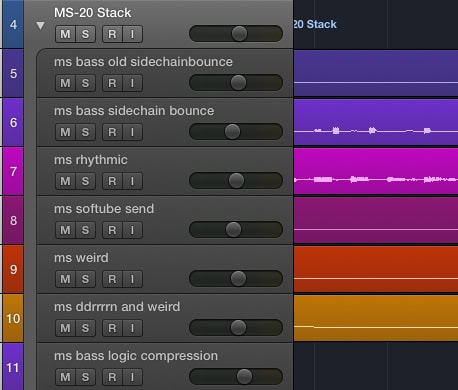458x390 pixels.
Task: Select track number 7 color tile
Action: [x=13, y=171]
